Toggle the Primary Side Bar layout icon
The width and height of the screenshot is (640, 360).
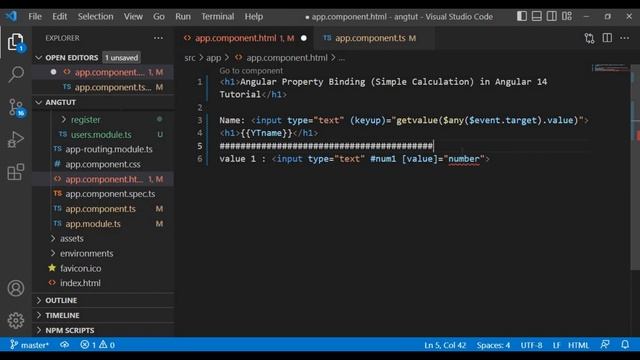(x=522, y=16)
